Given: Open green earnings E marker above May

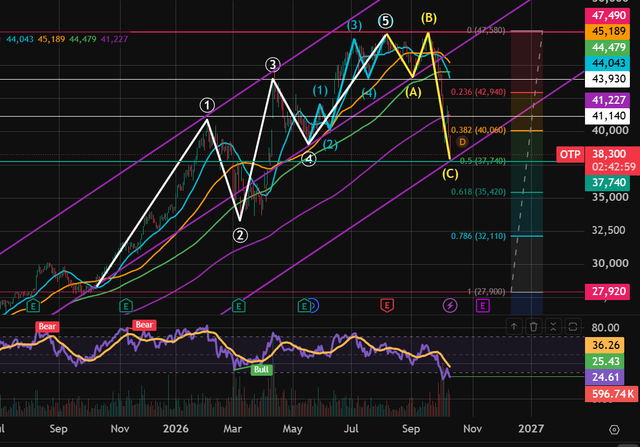Looking at the screenshot, I should point(304,305).
